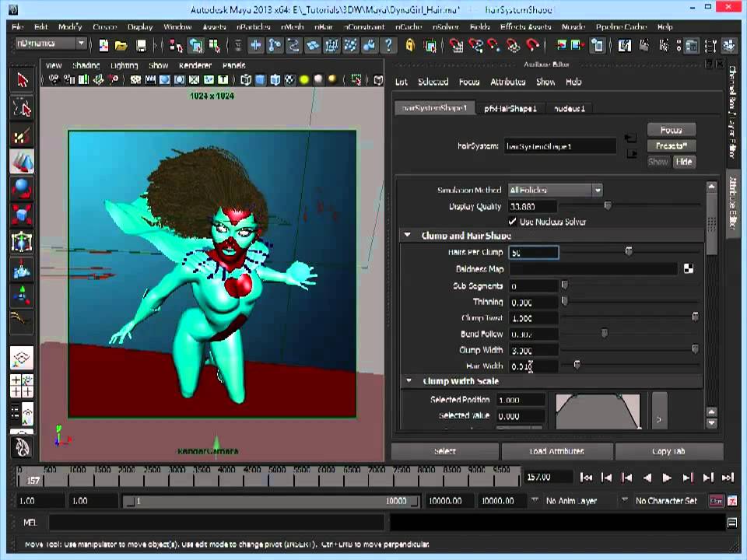The height and width of the screenshot is (560, 747).
Task: Click Snap to curves magnet icon
Action: tap(475, 46)
